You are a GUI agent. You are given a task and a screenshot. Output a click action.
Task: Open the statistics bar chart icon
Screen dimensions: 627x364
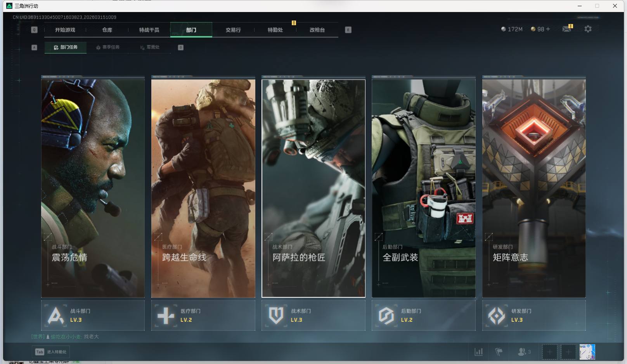[479, 352]
